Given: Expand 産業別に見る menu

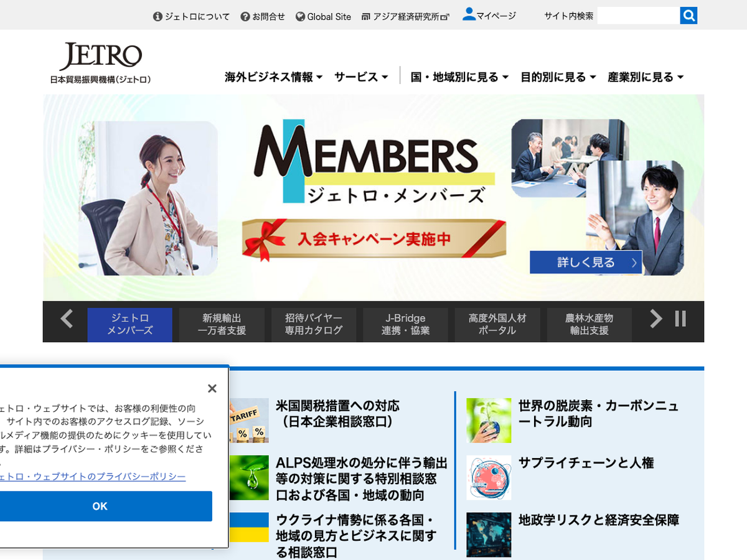Looking at the screenshot, I should click(646, 77).
